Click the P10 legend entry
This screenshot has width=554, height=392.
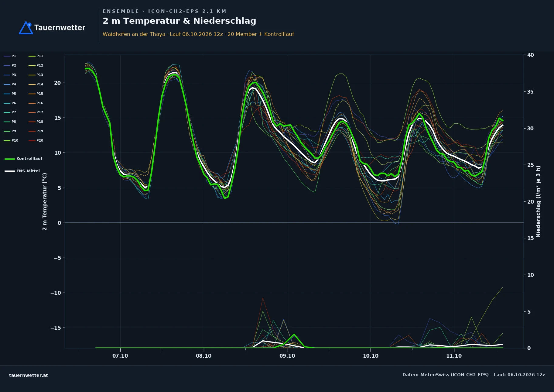tap(11, 140)
